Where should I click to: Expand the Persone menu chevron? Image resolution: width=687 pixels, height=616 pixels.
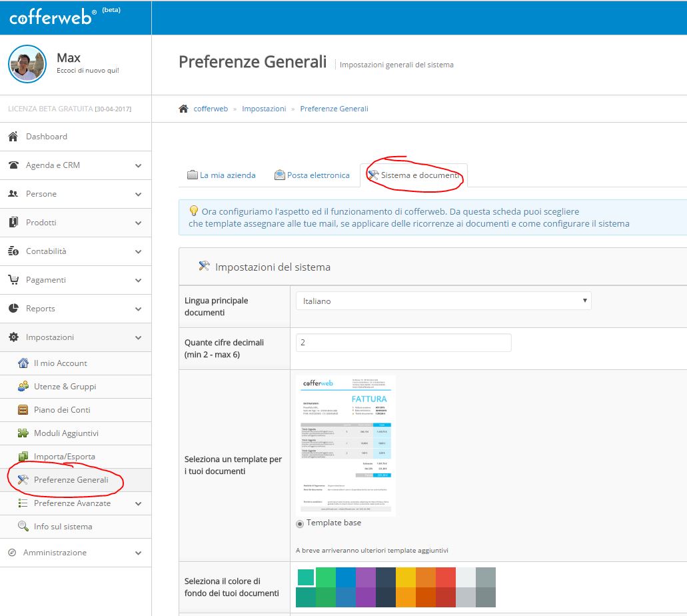139,194
